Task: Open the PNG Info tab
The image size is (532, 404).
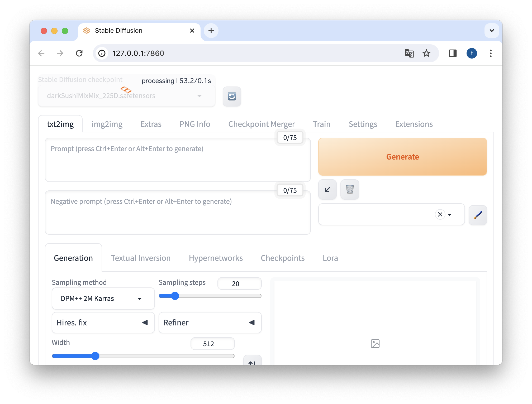Action: click(195, 124)
